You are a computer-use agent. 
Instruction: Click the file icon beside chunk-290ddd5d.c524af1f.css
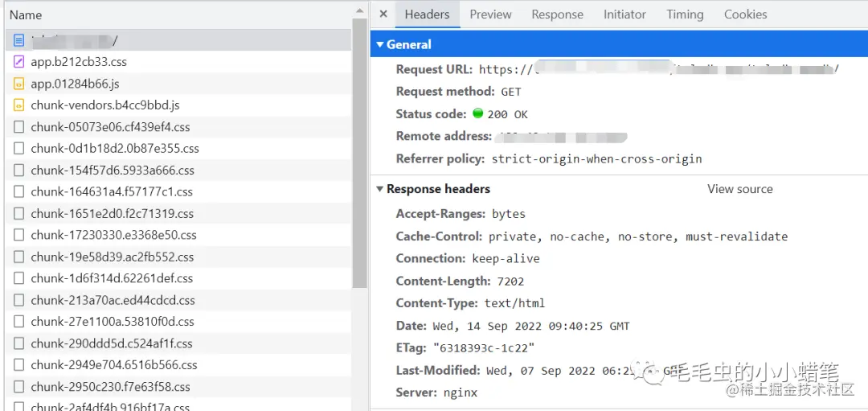18,343
